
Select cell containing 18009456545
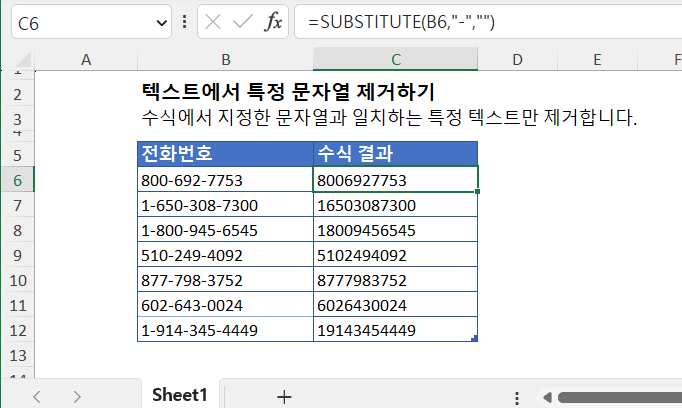pyautogui.click(x=395, y=230)
